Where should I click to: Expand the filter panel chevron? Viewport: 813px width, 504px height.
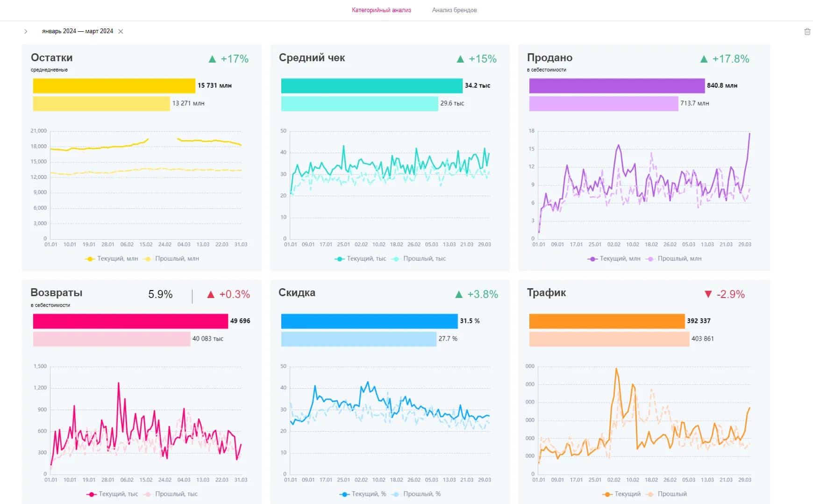26,31
